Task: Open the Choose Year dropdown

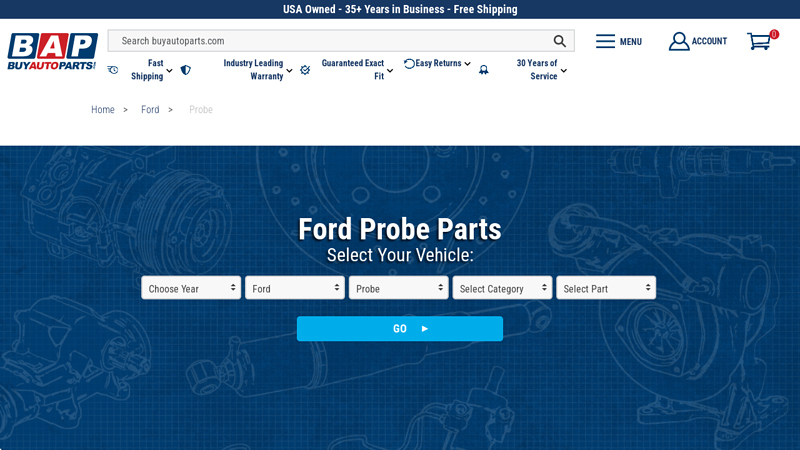Action: pyautogui.click(x=191, y=288)
